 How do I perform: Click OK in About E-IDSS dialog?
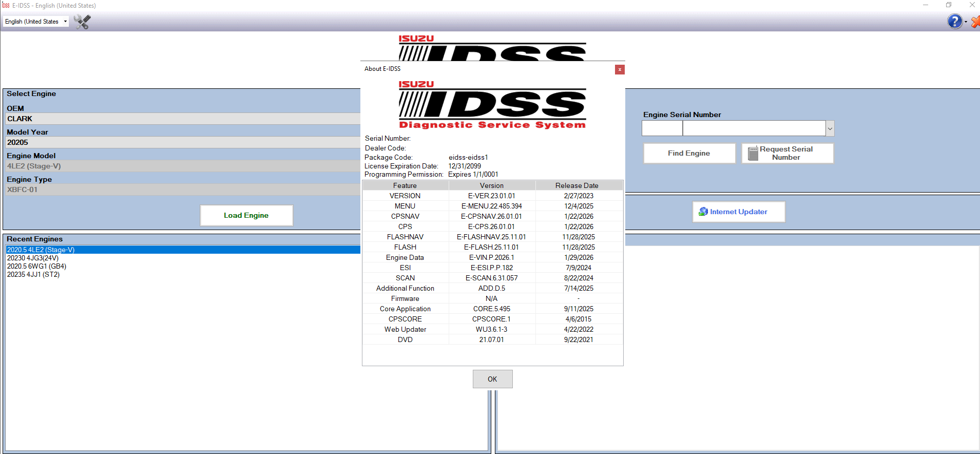(492, 379)
